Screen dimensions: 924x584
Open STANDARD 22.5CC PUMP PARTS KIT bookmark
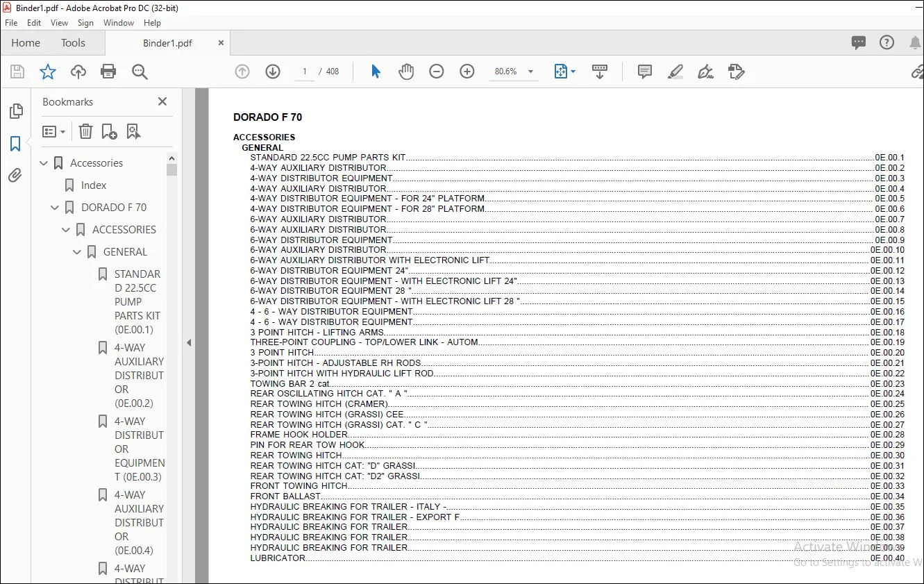pos(137,302)
